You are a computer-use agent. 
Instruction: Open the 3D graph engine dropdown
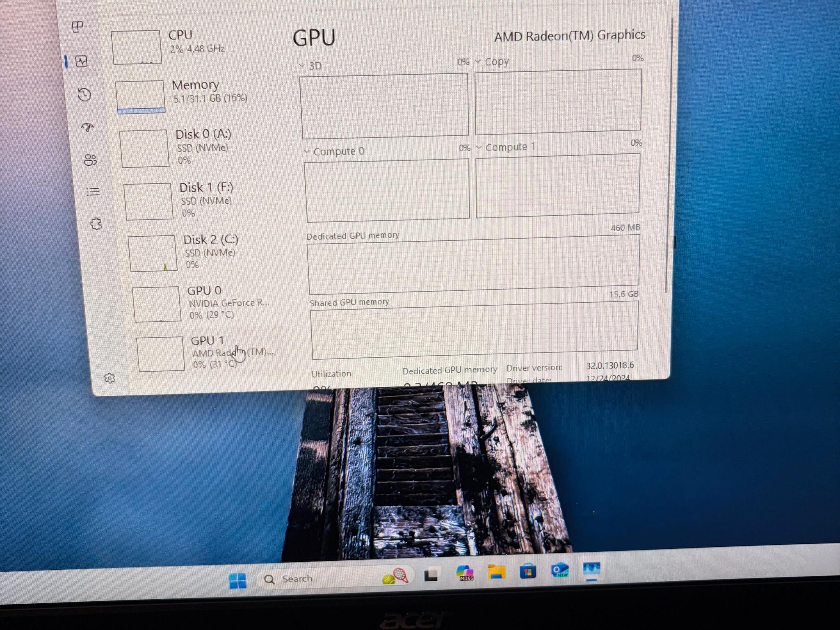(302, 66)
